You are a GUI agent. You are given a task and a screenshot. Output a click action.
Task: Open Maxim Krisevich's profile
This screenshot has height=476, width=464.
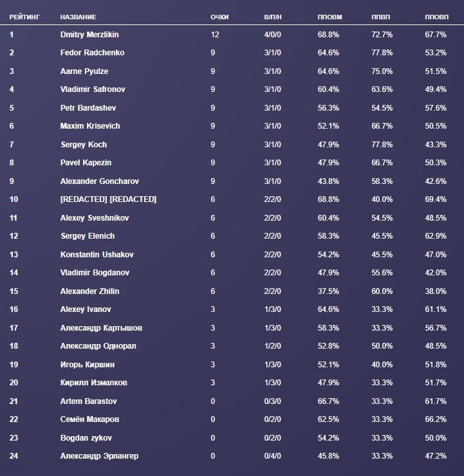click(90, 126)
